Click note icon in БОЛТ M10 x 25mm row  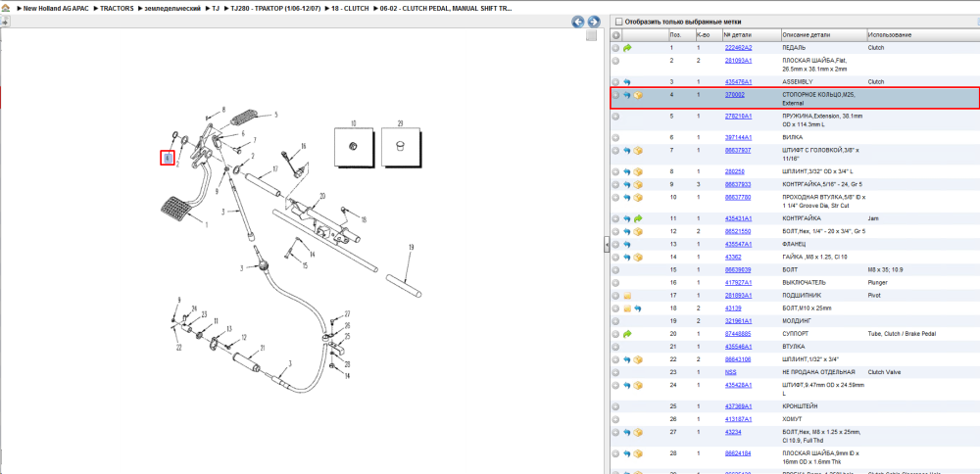[627, 308]
